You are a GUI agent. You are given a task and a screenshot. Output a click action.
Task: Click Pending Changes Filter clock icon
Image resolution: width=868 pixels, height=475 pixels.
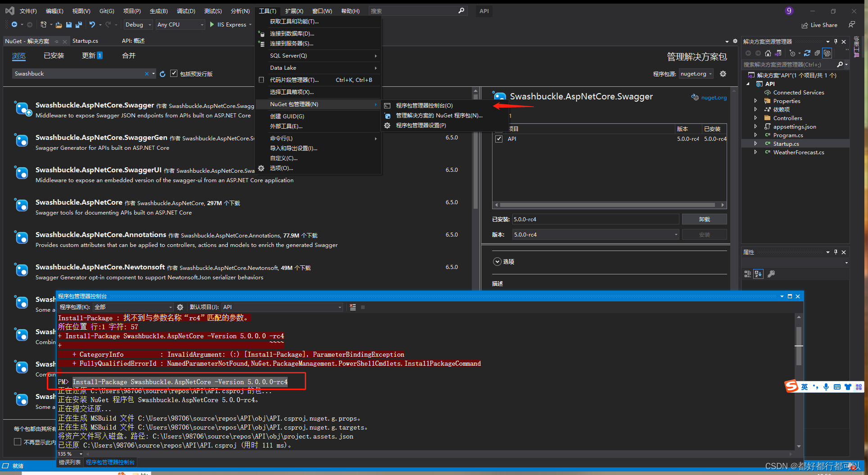point(792,53)
